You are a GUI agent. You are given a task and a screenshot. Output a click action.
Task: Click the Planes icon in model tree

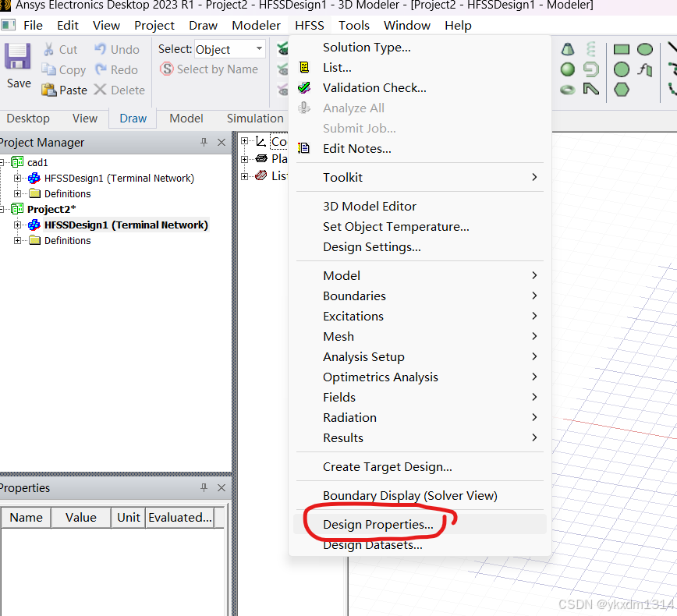click(261, 158)
